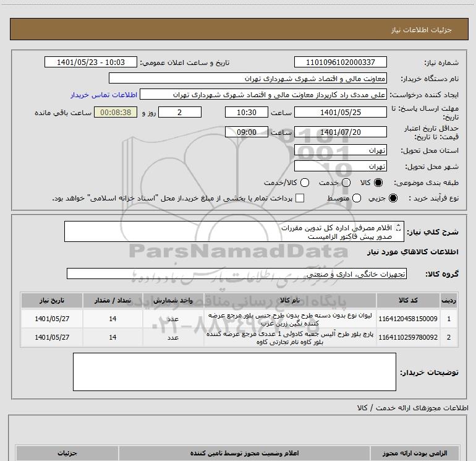Viewport: 476px width, 461px height.
Task: Select the کالا radio button
Action: [378, 183]
